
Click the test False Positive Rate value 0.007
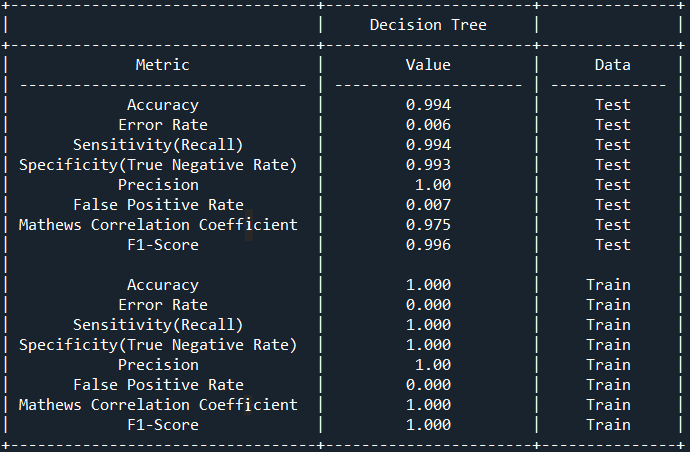point(428,205)
